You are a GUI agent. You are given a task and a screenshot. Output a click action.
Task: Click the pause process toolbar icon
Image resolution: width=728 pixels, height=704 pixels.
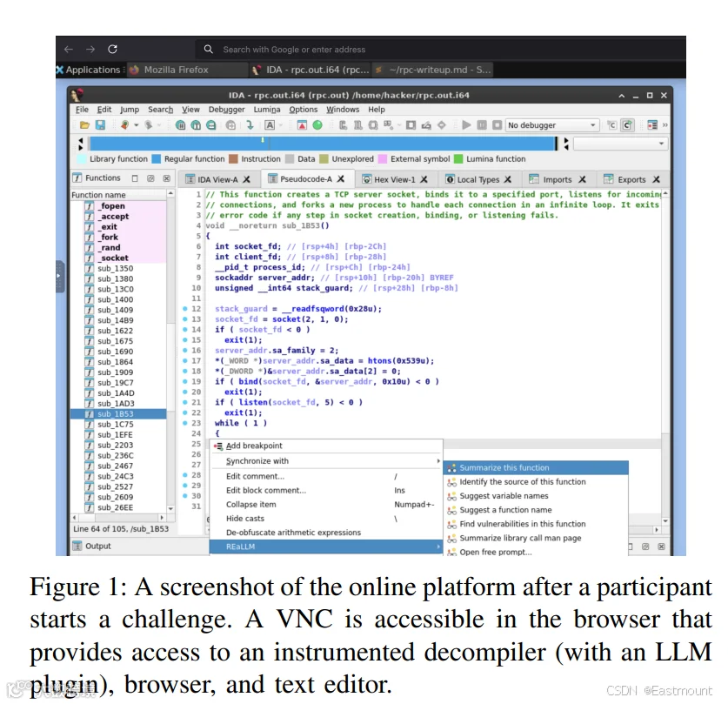click(x=482, y=125)
